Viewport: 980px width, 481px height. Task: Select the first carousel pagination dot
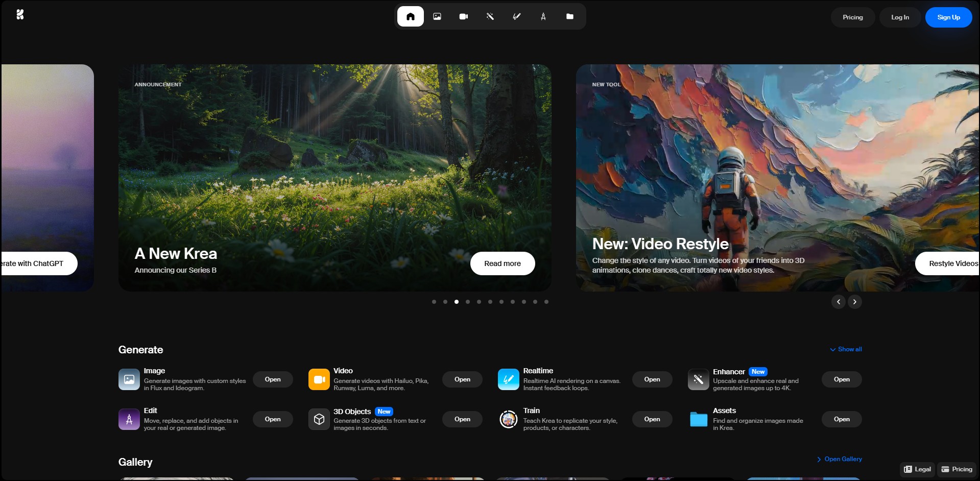coord(434,302)
